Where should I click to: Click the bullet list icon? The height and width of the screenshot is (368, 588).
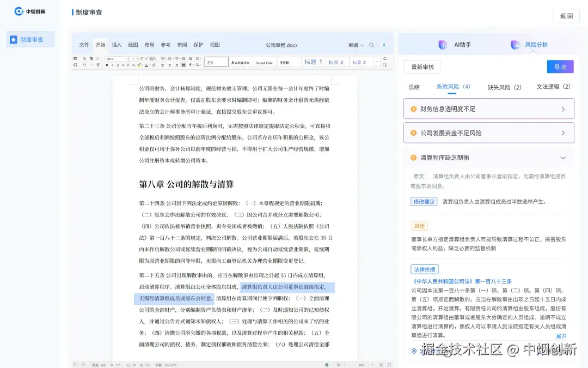coord(163,58)
